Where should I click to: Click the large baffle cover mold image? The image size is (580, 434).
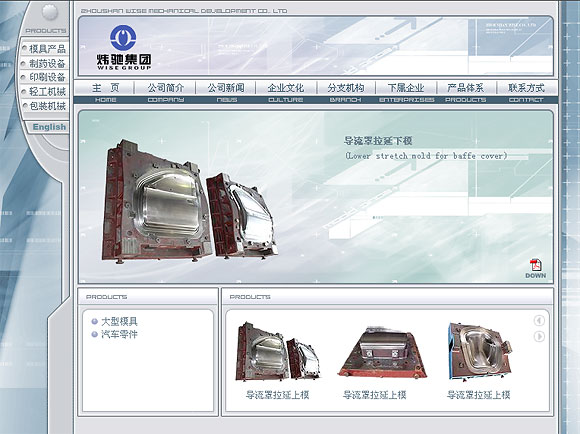[190, 201]
